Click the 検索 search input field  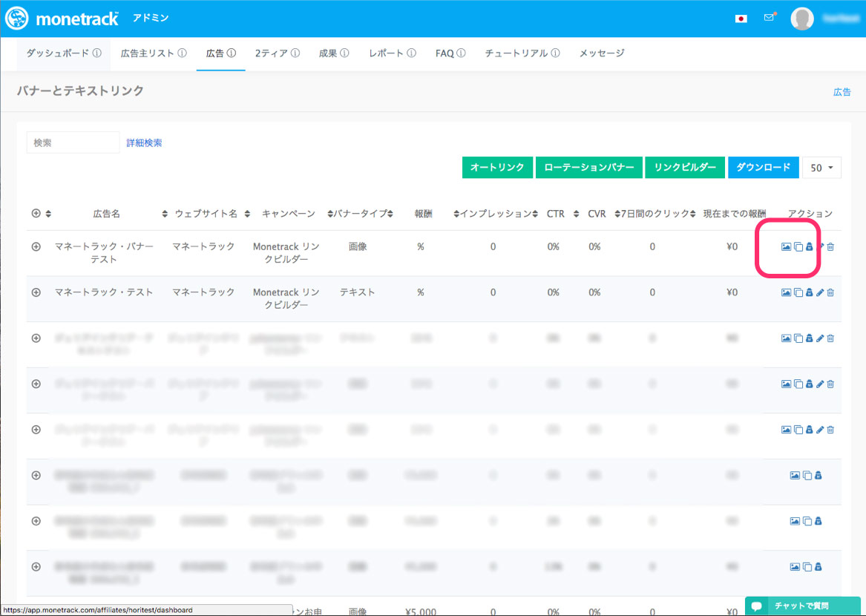73,142
